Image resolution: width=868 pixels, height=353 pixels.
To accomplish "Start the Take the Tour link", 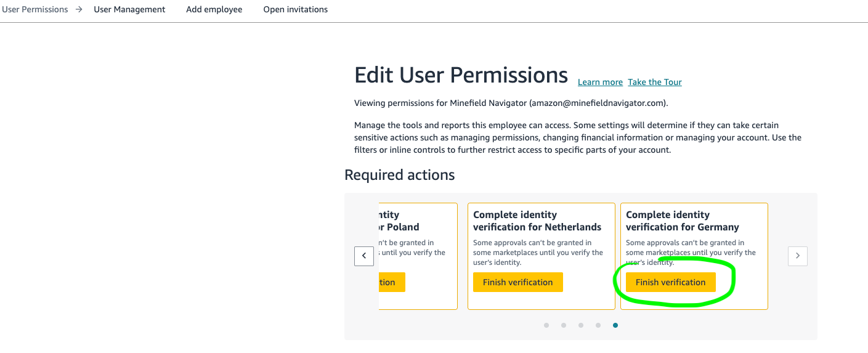I will pyautogui.click(x=655, y=82).
